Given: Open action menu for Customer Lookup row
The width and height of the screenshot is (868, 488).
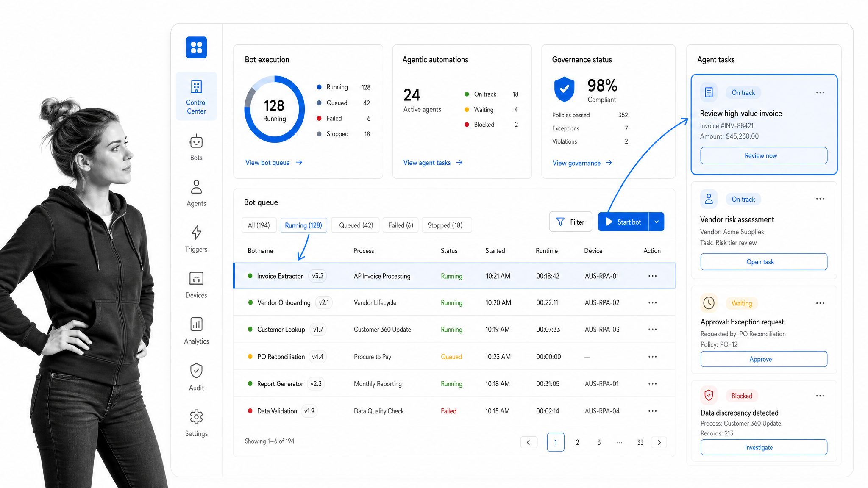Looking at the screenshot, I should pyautogui.click(x=652, y=330).
